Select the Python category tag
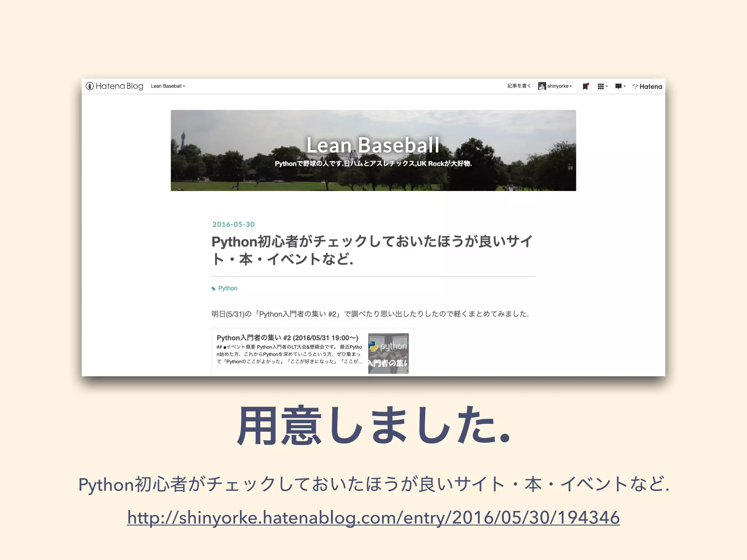 (x=228, y=288)
